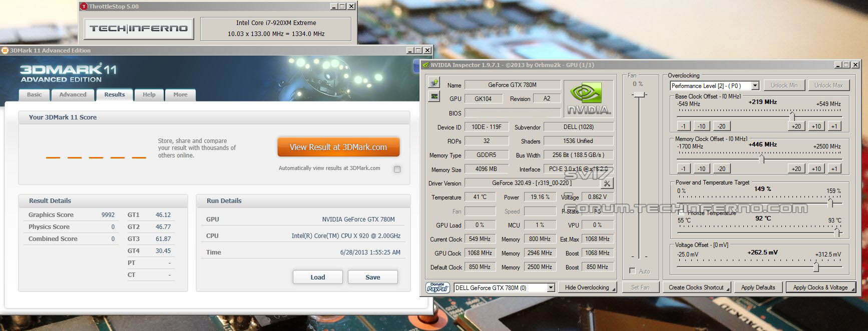Click the Subvendor field DELL (1028)
The height and width of the screenshot is (331, 868).
coord(578,127)
